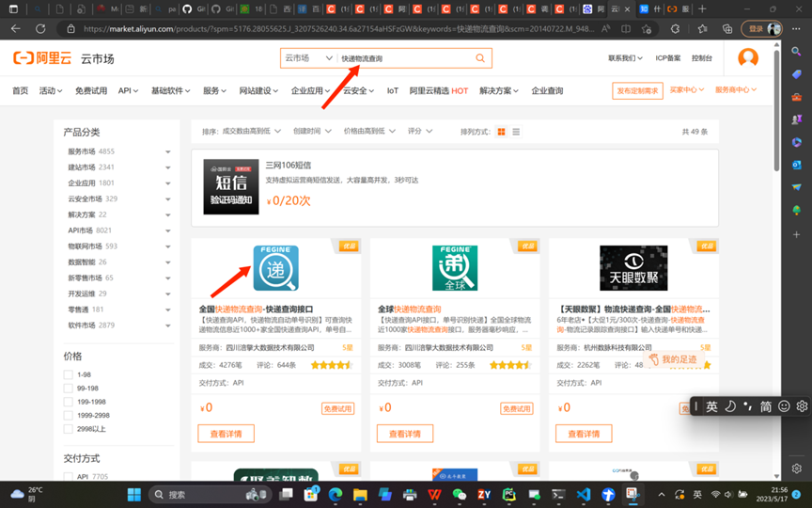Open the 基础软件 navigation menu

170,90
